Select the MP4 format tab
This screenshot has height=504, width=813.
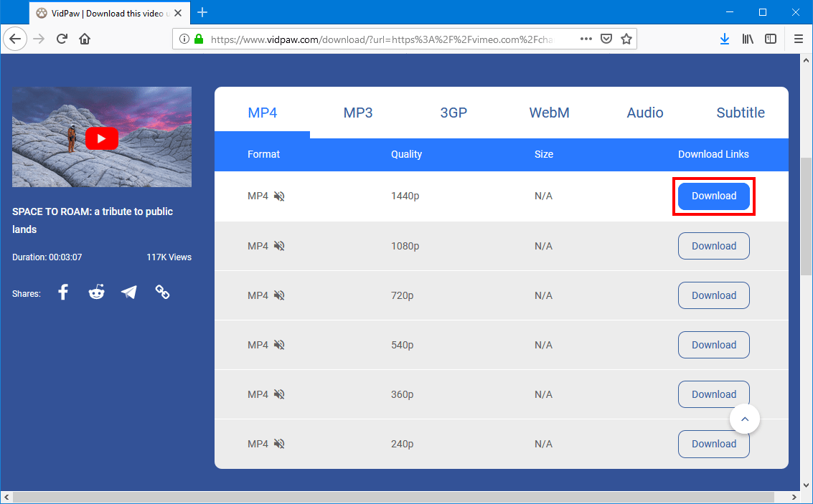(263, 113)
